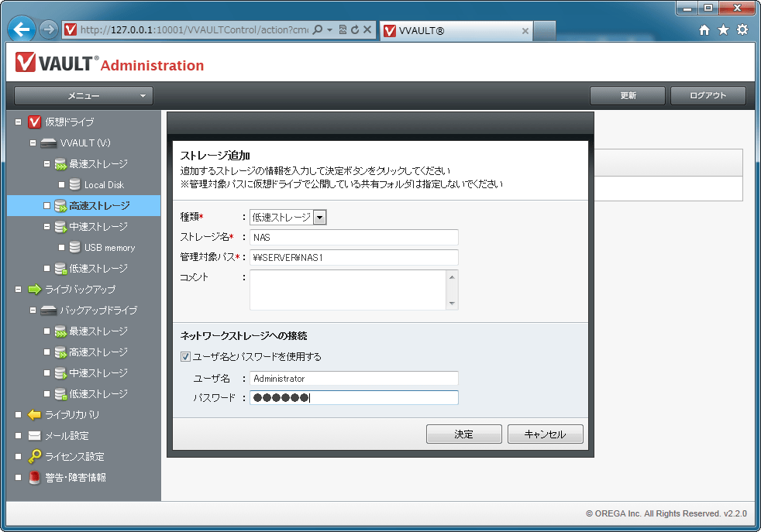Open the blank new tab button
761x532 pixels.
click(545, 30)
